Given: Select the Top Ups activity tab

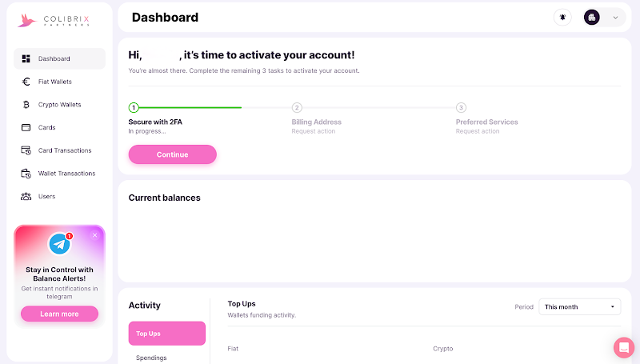Looking at the screenshot, I should [166, 334].
